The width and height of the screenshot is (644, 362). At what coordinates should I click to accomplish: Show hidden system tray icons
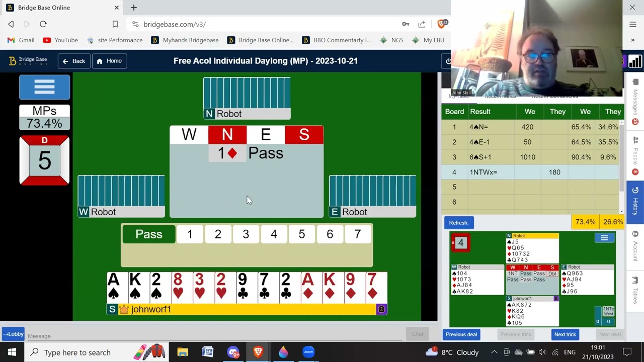pos(494,352)
